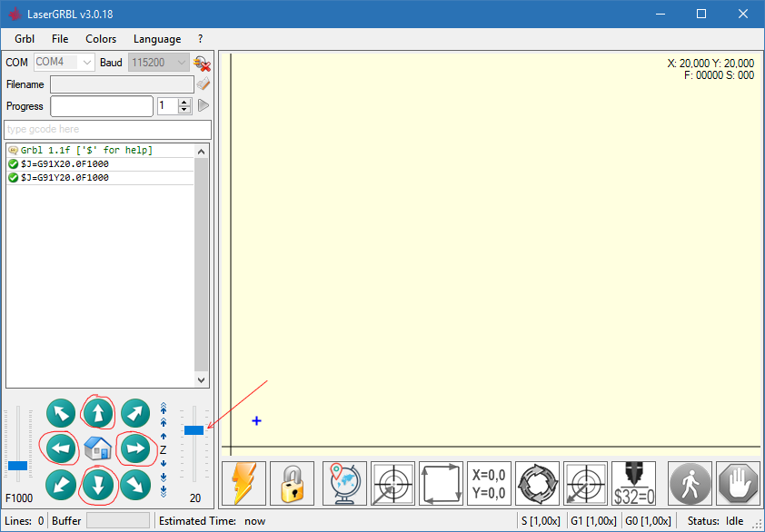Maximize the LaserGRBL window
The width and height of the screenshot is (765, 532).
701,14
